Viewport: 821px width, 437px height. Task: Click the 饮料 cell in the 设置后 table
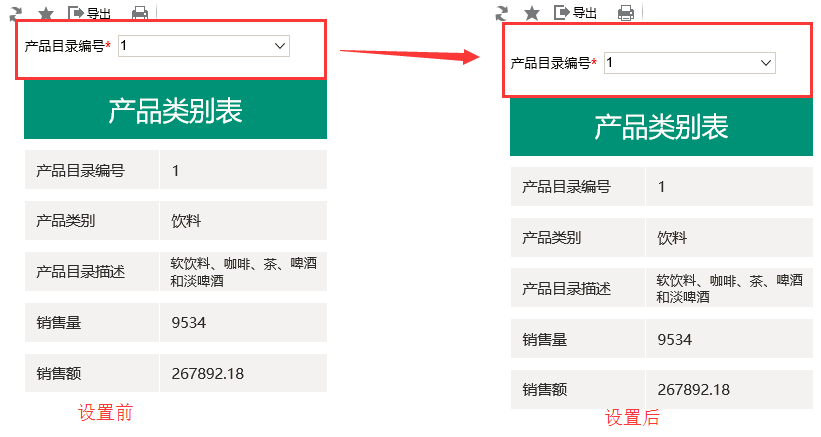point(729,237)
